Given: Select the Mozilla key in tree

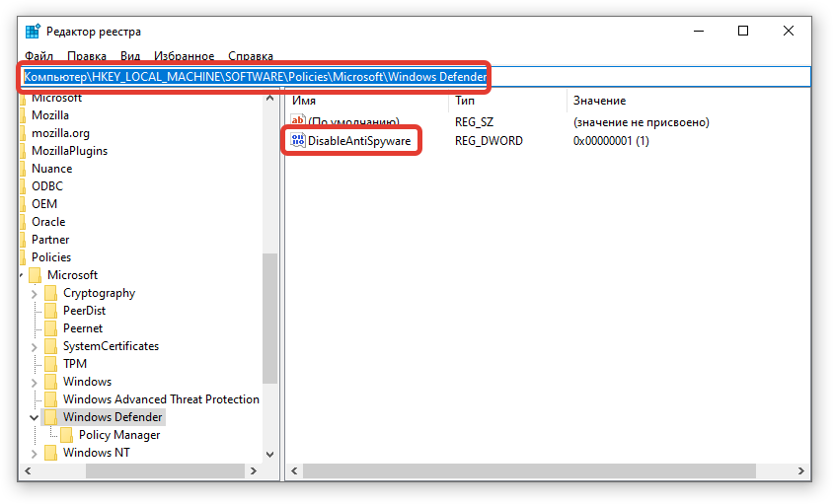Looking at the screenshot, I should (50, 115).
